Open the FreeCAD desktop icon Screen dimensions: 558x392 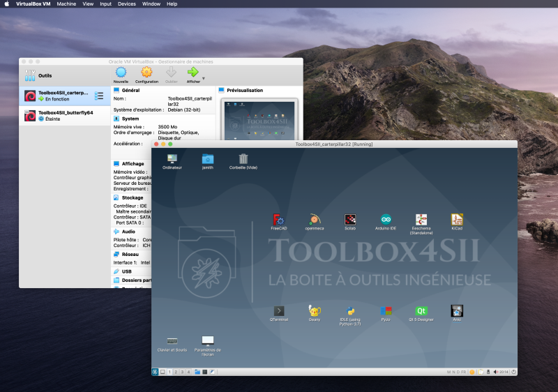point(278,222)
